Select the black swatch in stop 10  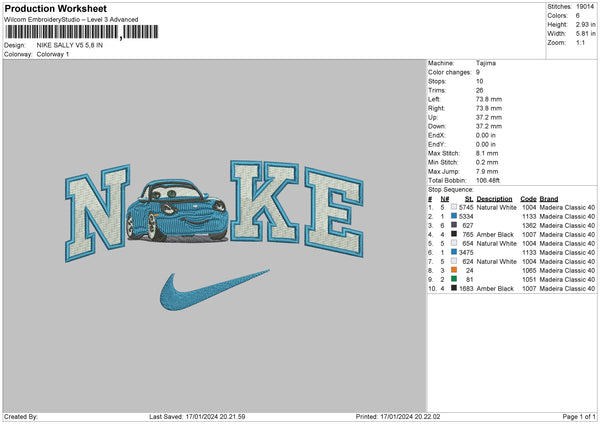[455, 288]
